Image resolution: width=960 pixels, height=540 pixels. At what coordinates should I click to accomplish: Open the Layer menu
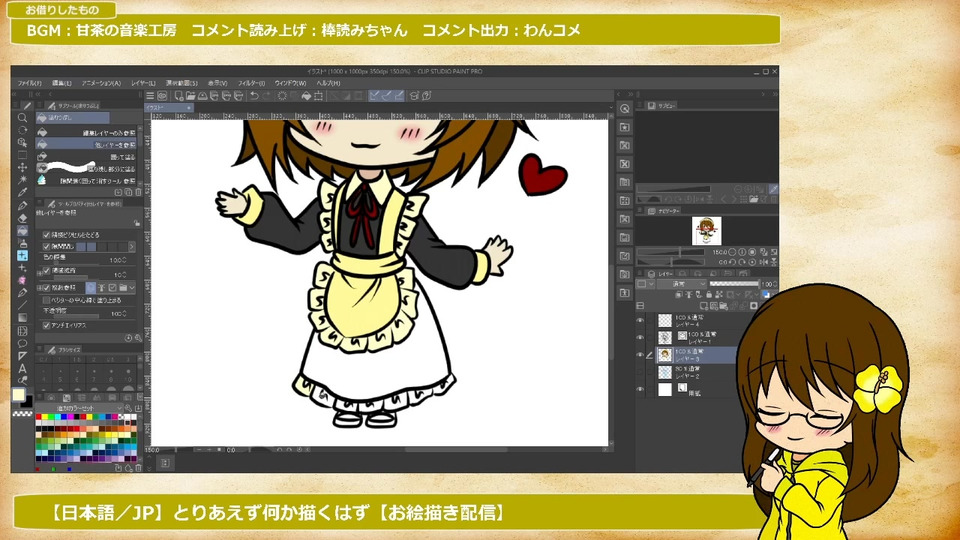click(x=143, y=83)
